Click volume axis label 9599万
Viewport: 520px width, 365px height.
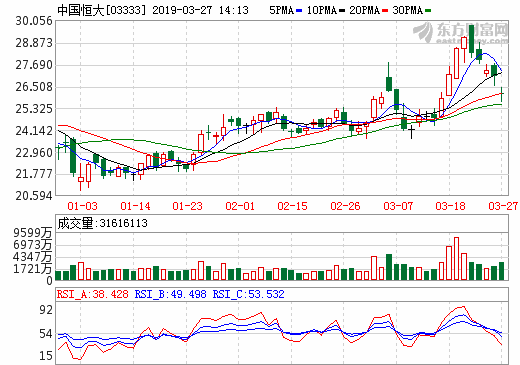point(33,233)
